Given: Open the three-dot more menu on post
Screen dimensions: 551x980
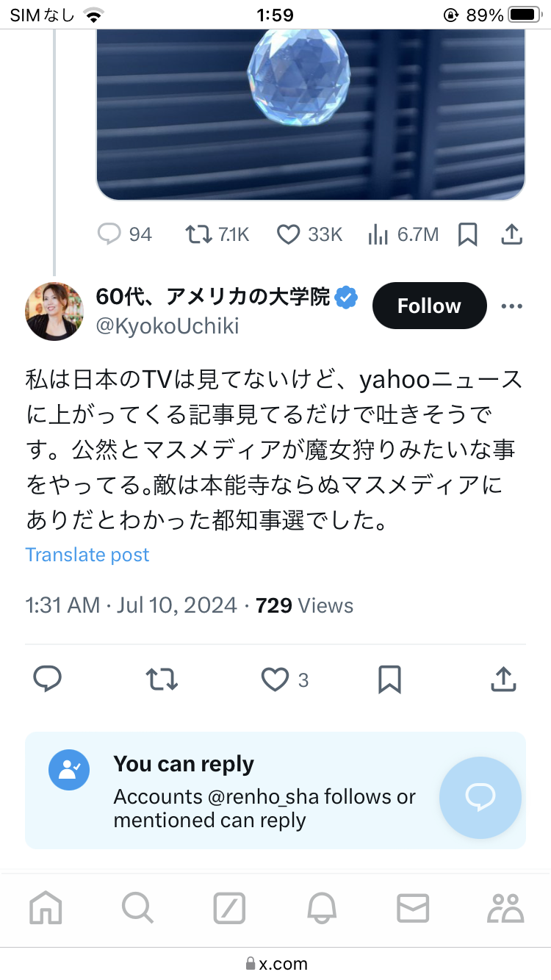Looking at the screenshot, I should [x=511, y=306].
